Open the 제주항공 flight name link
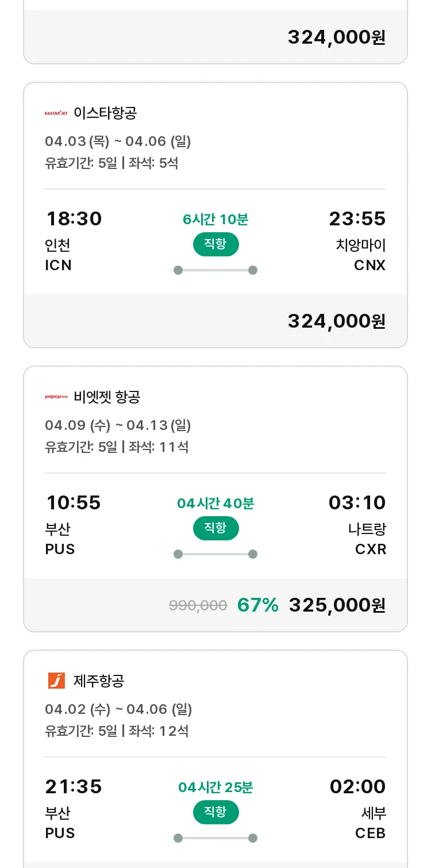Screen dimensions: 431x868 coord(99,681)
